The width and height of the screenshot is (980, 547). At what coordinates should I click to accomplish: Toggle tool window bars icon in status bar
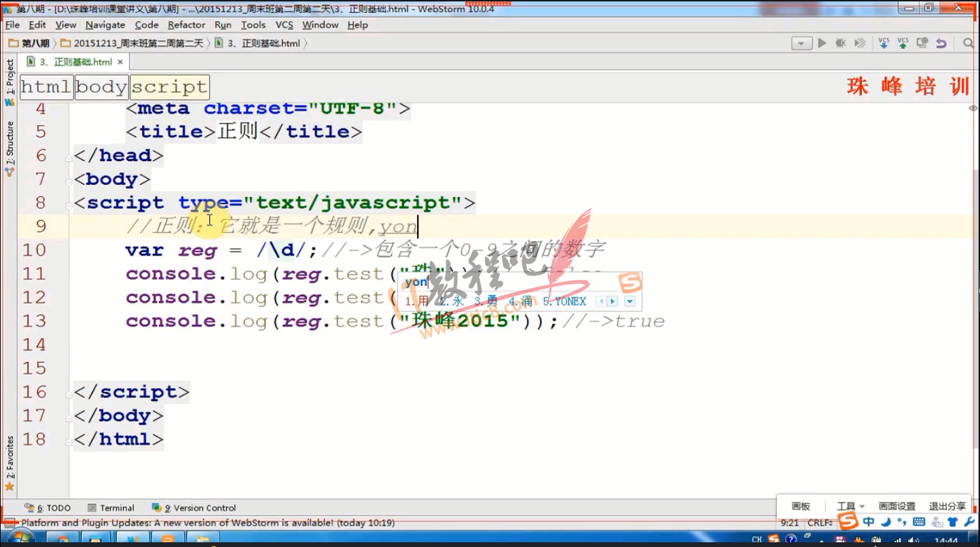click(x=10, y=523)
